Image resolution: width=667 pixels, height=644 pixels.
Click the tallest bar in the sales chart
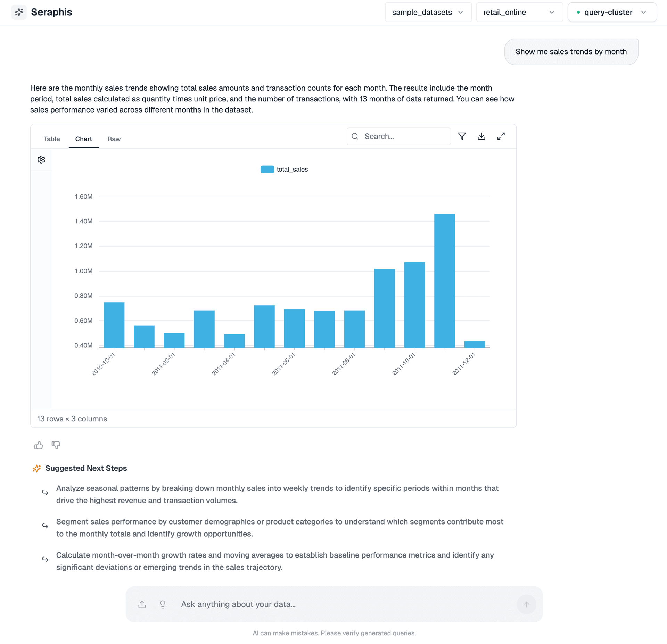click(444, 278)
